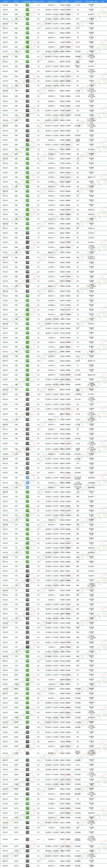The width and height of the screenshot is (107, 868).
Task: Select the Hy icon for D6 Hybrid AWD row
Action: pyautogui.click(x=27, y=487)
